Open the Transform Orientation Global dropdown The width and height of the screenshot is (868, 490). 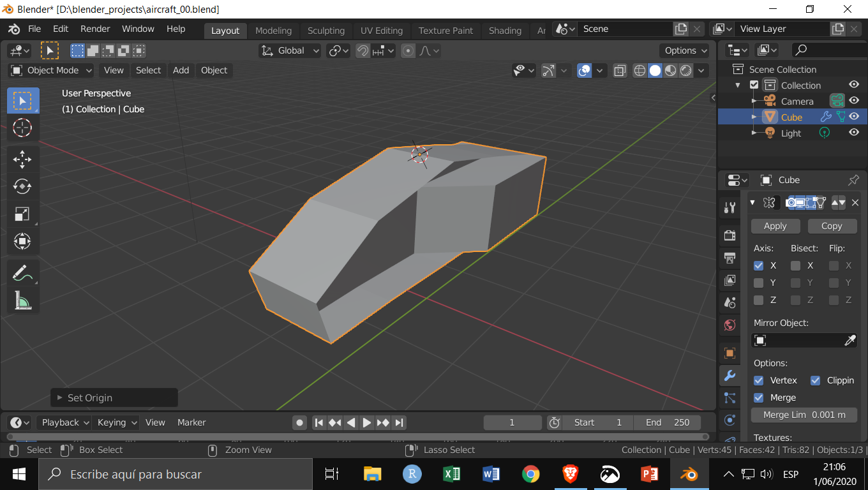(x=289, y=50)
